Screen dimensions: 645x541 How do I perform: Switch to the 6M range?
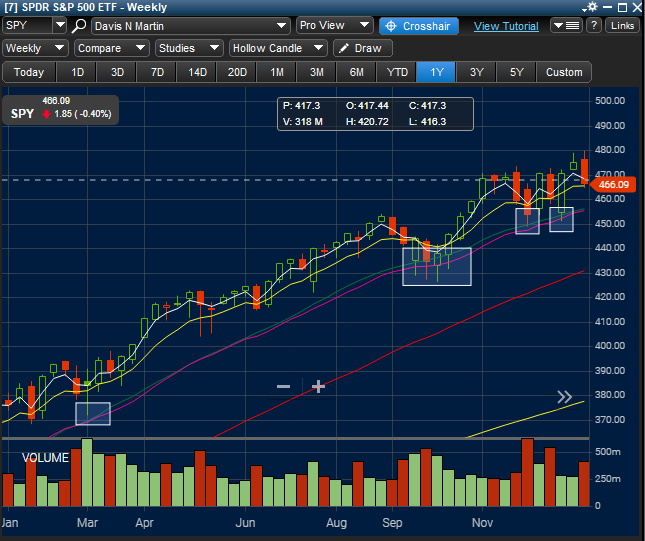point(356,72)
